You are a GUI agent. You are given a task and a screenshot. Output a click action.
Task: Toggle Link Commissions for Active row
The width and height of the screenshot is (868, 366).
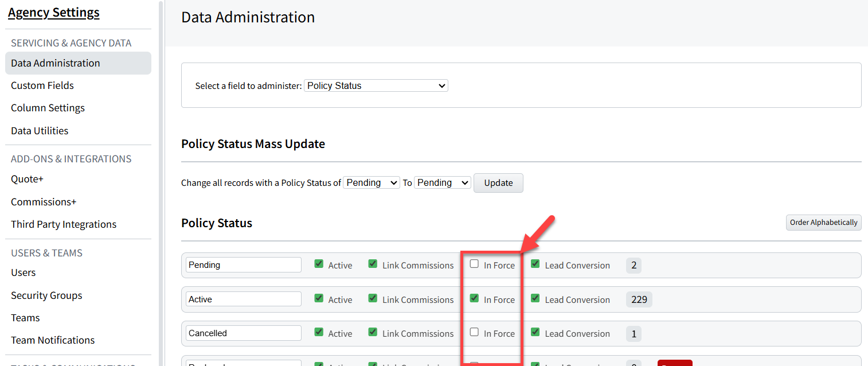coord(373,298)
